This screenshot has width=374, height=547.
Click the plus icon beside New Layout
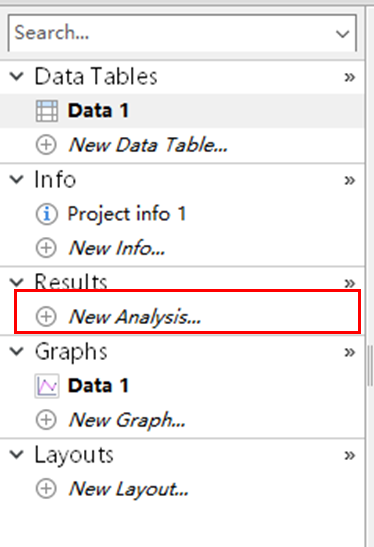pyautogui.click(x=46, y=488)
